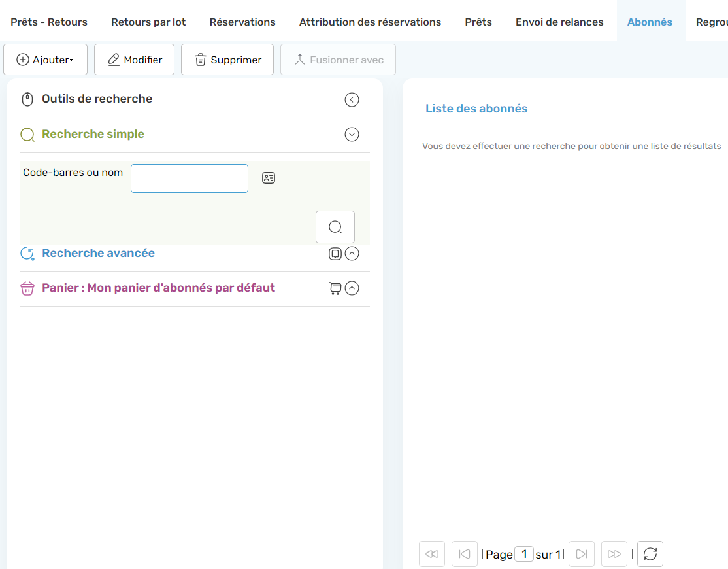Collapse the Recherche simple section
The width and height of the screenshot is (728, 569).
coord(352,134)
